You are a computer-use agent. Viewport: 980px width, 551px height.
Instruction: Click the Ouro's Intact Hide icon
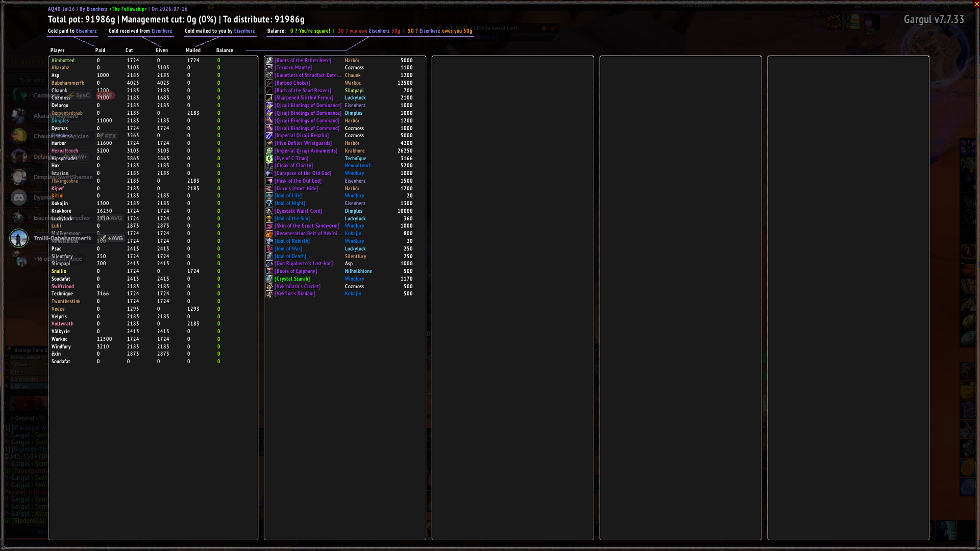[269, 188]
